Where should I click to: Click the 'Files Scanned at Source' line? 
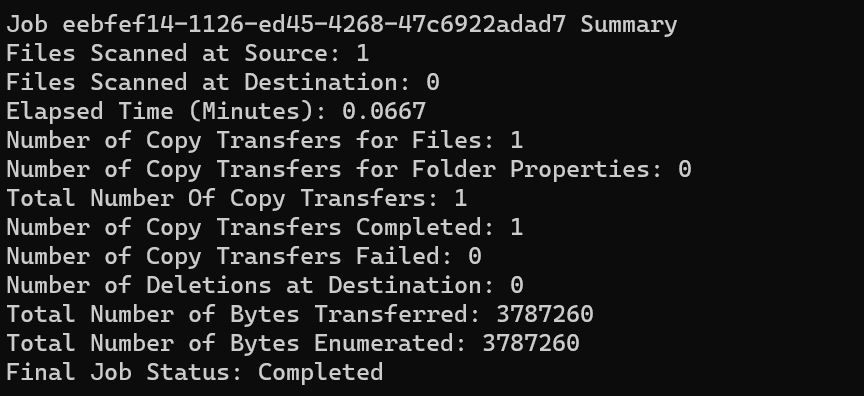click(x=187, y=53)
